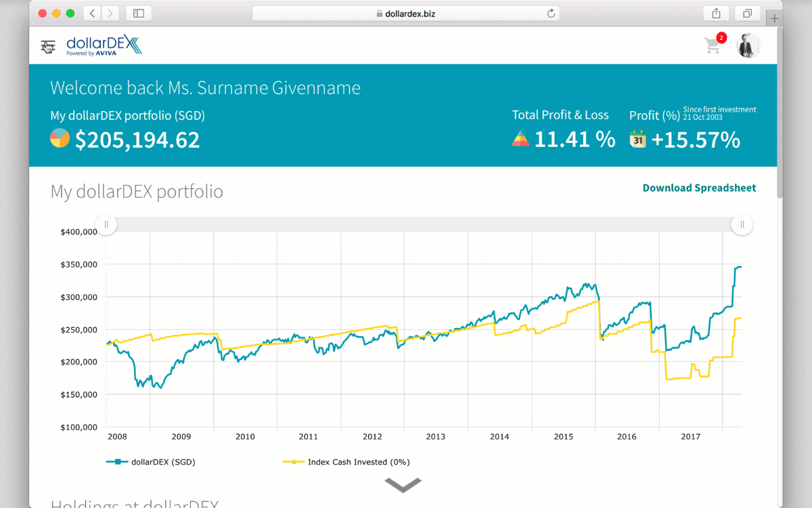This screenshot has height=508, width=812.
Task: Click the pie chart icon beside portfolio value
Action: 60,138
